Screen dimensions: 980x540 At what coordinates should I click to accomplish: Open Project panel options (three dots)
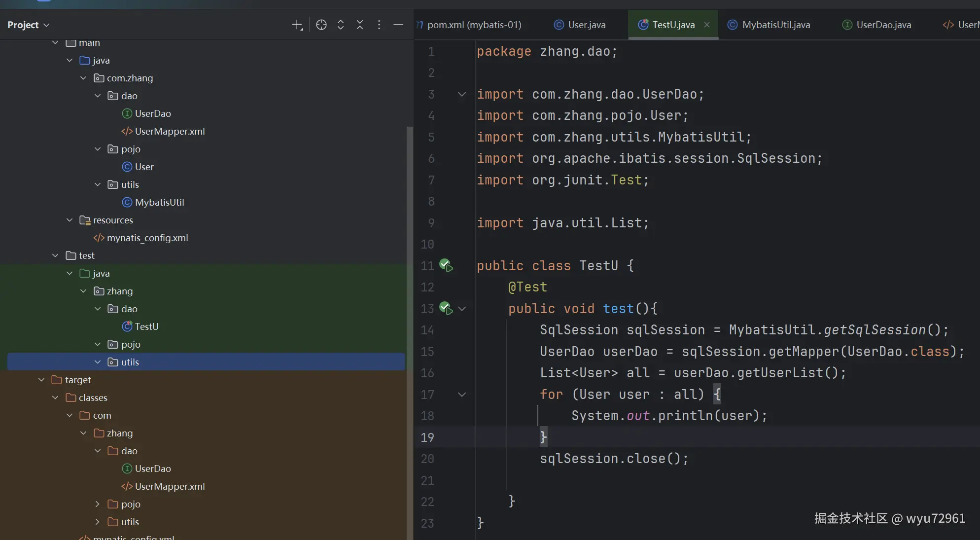pyautogui.click(x=379, y=25)
